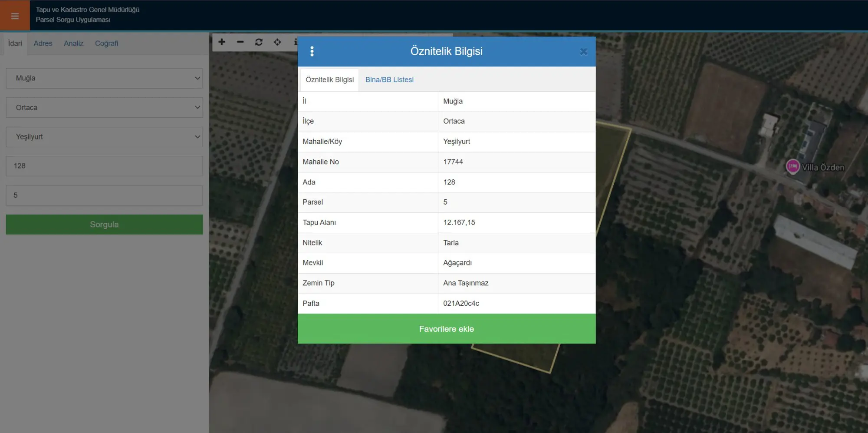This screenshot has height=433, width=868.
Task: Click the Parsel Sorgu Uygulaması title
Action: pos(73,20)
